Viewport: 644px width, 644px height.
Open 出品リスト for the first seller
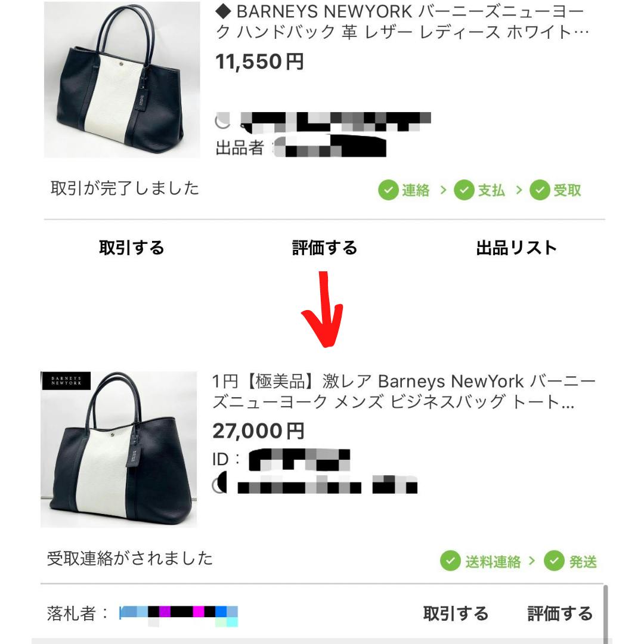click(516, 247)
